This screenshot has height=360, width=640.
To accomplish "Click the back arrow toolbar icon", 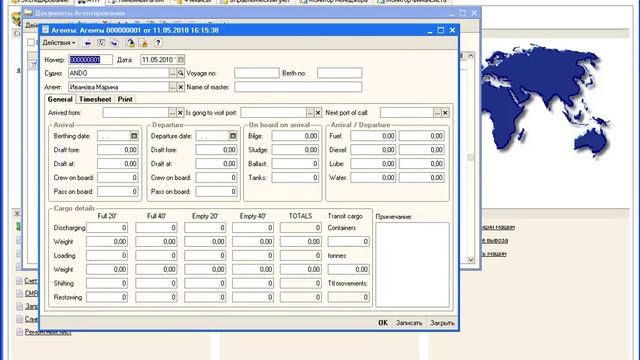I will coord(87,43).
